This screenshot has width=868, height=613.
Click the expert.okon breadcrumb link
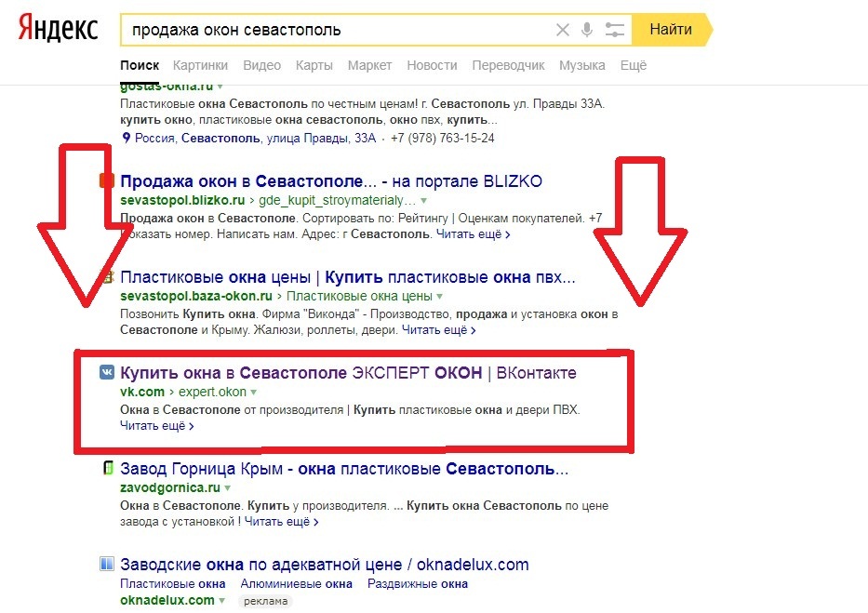pyautogui.click(x=212, y=391)
